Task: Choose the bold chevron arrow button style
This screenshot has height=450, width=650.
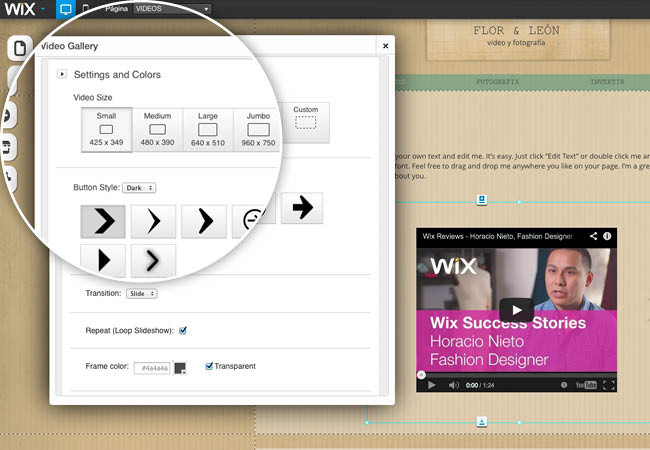Action: click(103, 221)
